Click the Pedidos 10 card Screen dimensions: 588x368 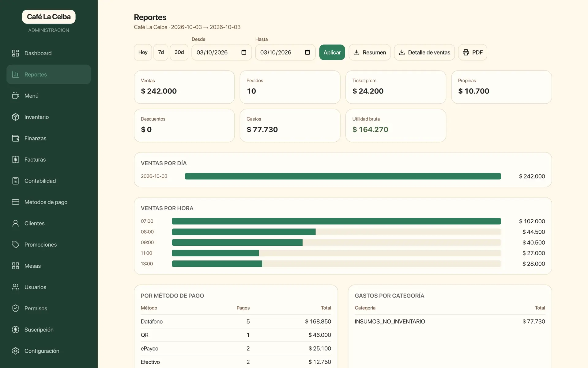290,87
